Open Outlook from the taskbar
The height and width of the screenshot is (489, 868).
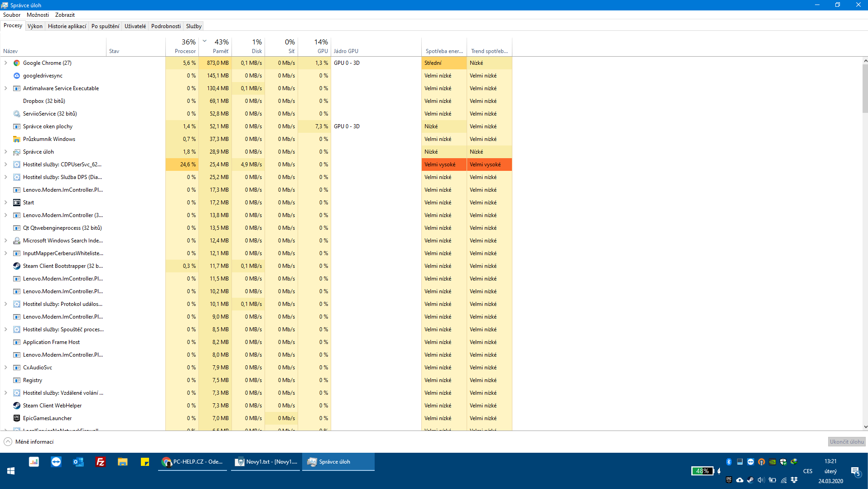point(78,462)
